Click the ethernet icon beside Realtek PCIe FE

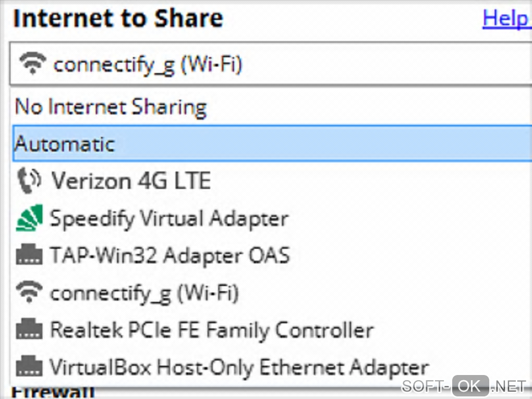[29, 330]
